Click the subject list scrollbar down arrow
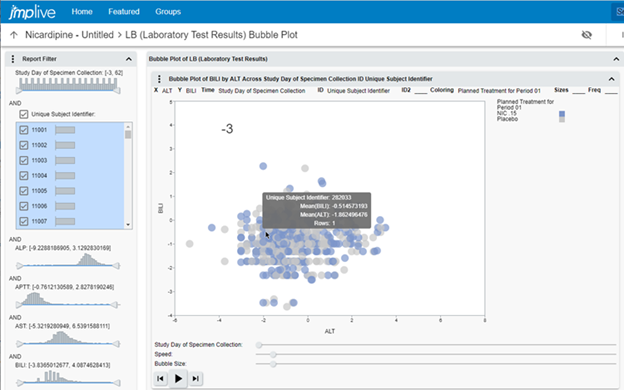This screenshot has width=624, height=390. (128, 225)
